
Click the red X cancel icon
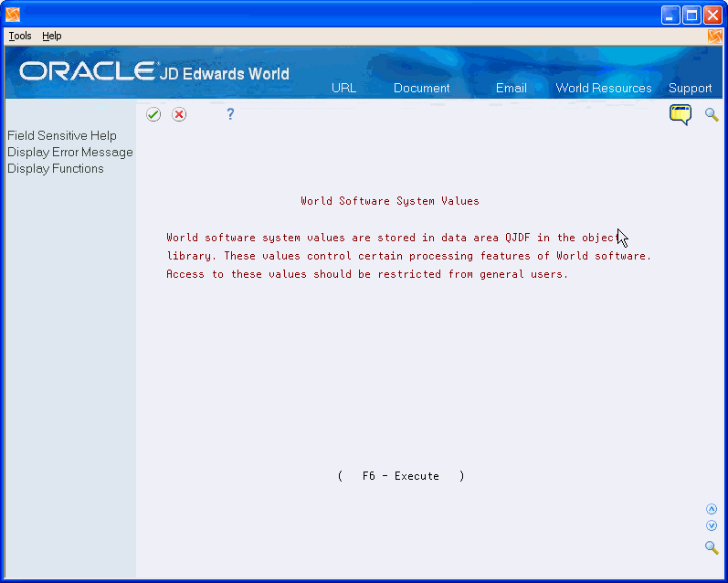coord(179,114)
